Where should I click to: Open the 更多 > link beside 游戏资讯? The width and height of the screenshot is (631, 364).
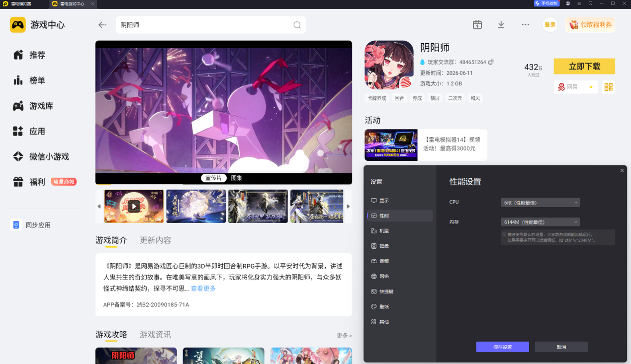click(x=344, y=336)
